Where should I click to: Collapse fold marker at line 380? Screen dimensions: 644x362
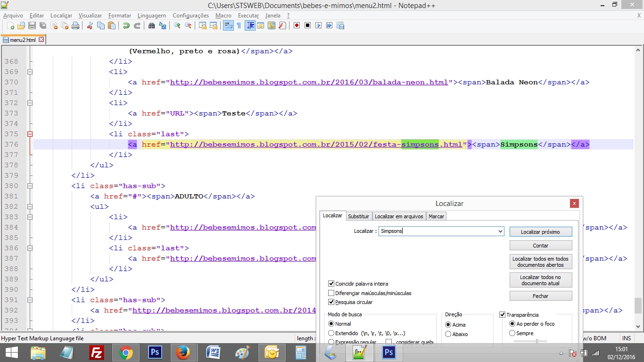[30, 186]
